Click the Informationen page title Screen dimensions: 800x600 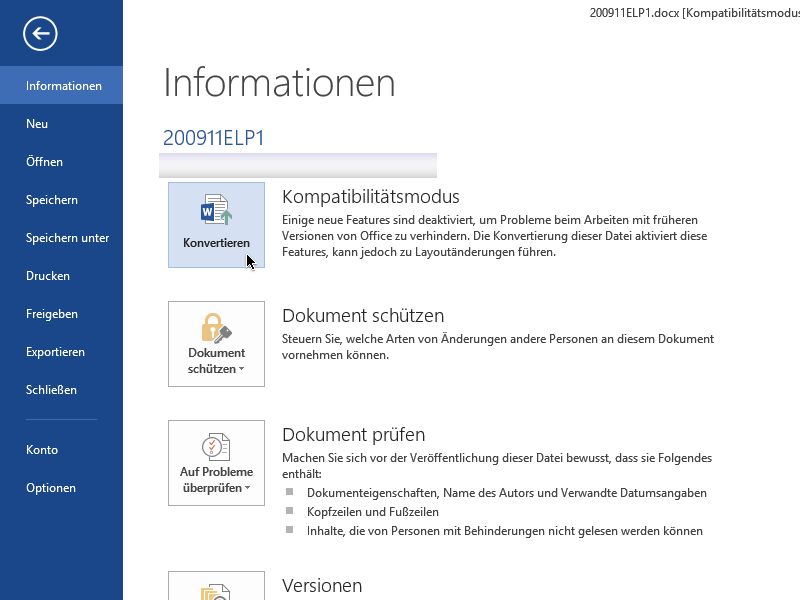[x=279, y=82]
